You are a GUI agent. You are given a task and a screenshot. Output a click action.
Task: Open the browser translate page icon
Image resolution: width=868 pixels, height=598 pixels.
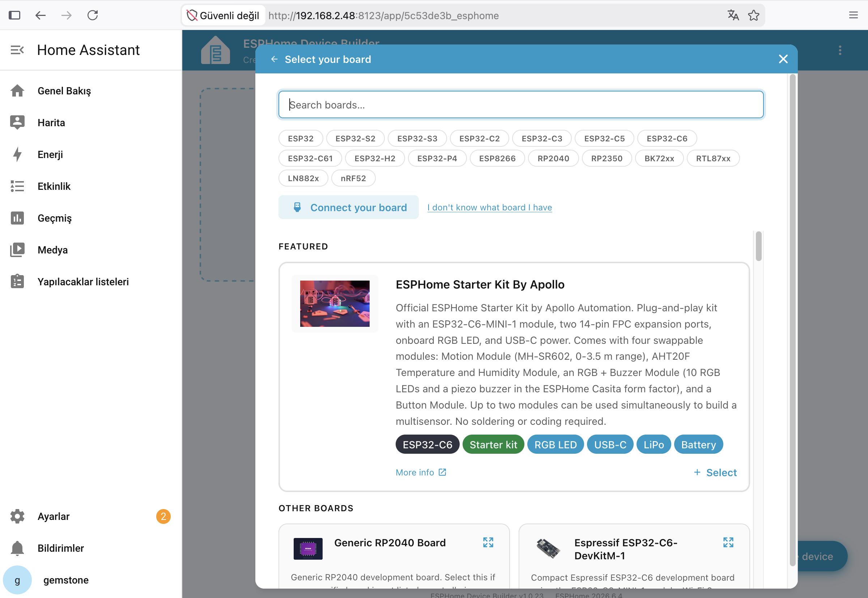tap(733, 15)
